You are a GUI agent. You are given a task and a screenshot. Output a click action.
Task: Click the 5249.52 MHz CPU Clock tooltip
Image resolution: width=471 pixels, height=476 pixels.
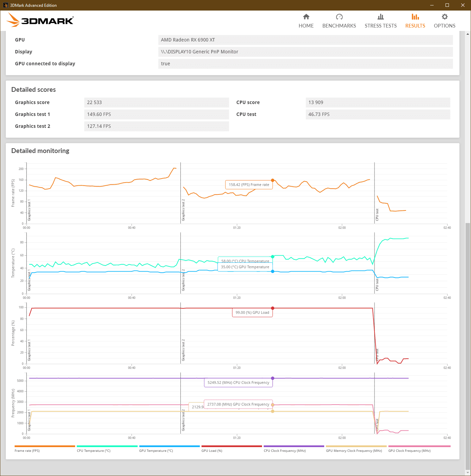coord(239,382)
